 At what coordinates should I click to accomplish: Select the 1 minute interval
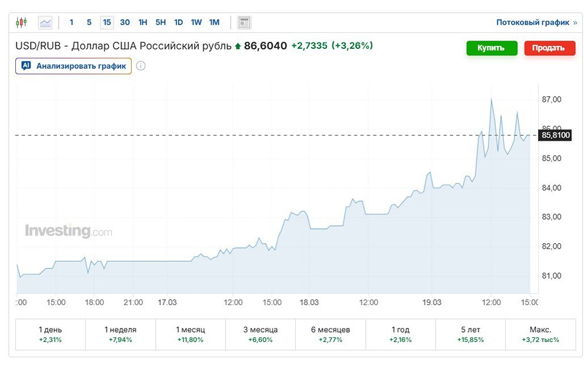(x=72, y=22)
